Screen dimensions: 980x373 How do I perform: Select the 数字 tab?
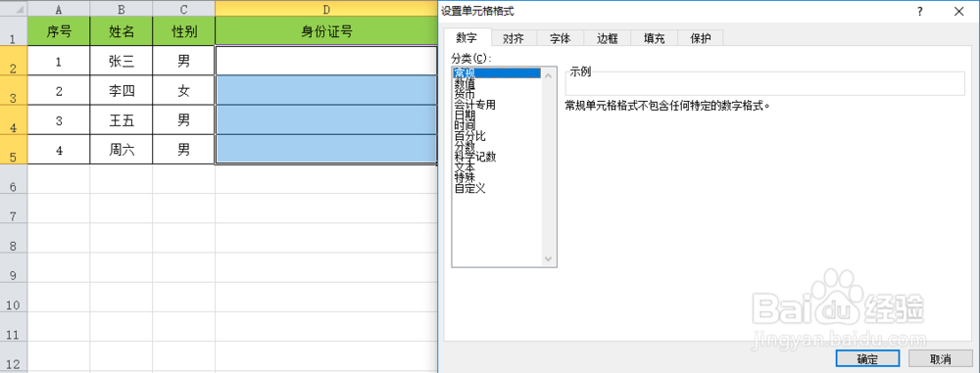466,37
